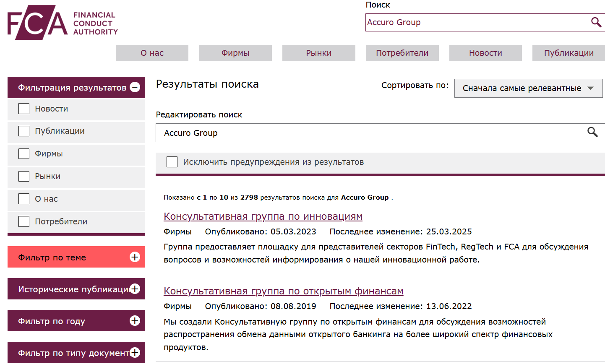Click the minus icon on "Фильтрация результатов"
Viewport: 605px width, 364px height.
(135, 87)
